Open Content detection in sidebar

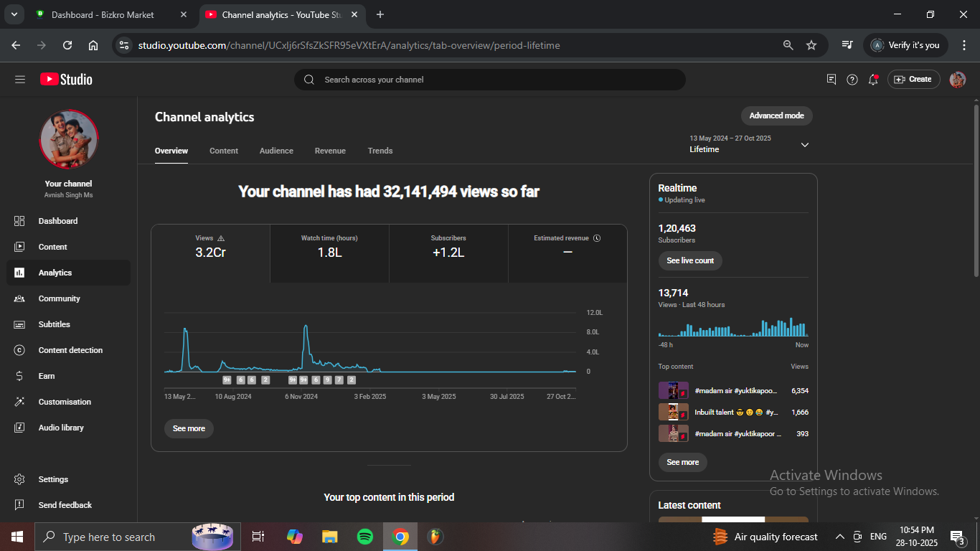click(70, 350)
